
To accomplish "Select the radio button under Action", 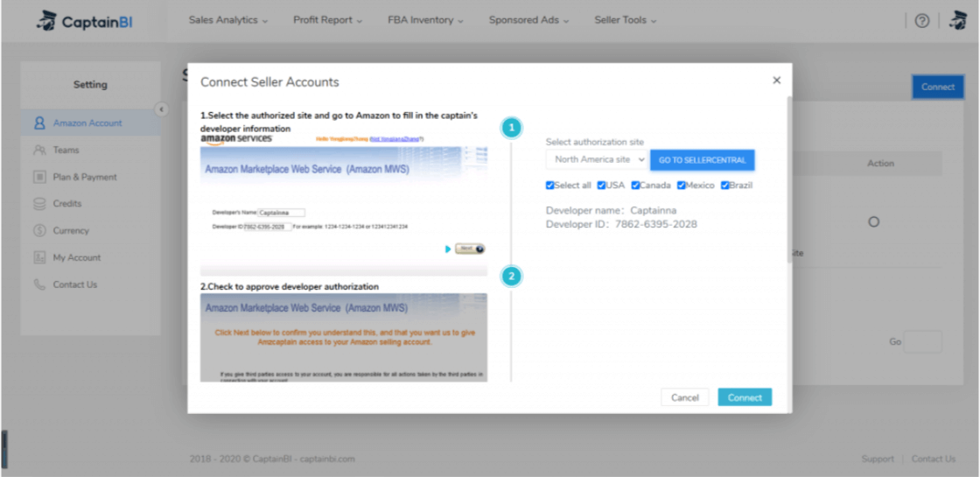I will pos(873,222).
